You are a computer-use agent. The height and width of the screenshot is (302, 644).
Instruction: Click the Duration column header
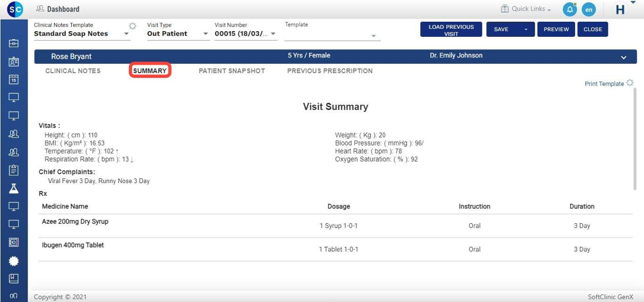(582, 207)
